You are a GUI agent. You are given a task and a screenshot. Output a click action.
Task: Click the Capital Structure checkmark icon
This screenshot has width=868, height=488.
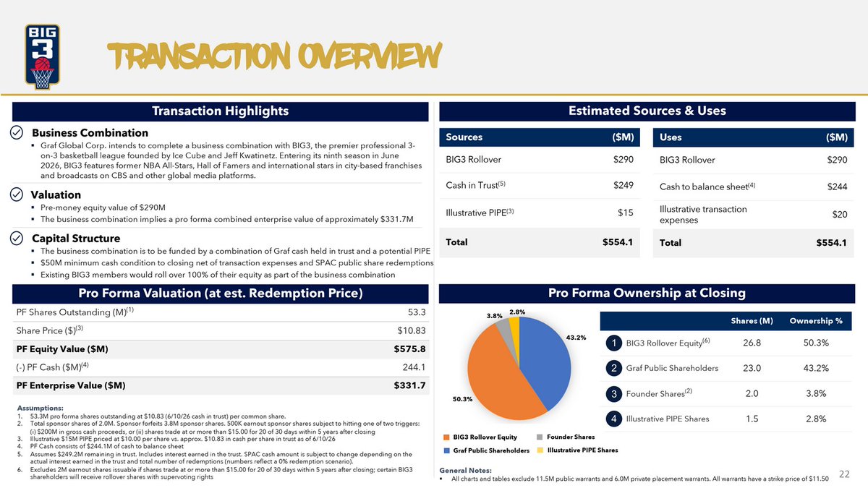18,238
